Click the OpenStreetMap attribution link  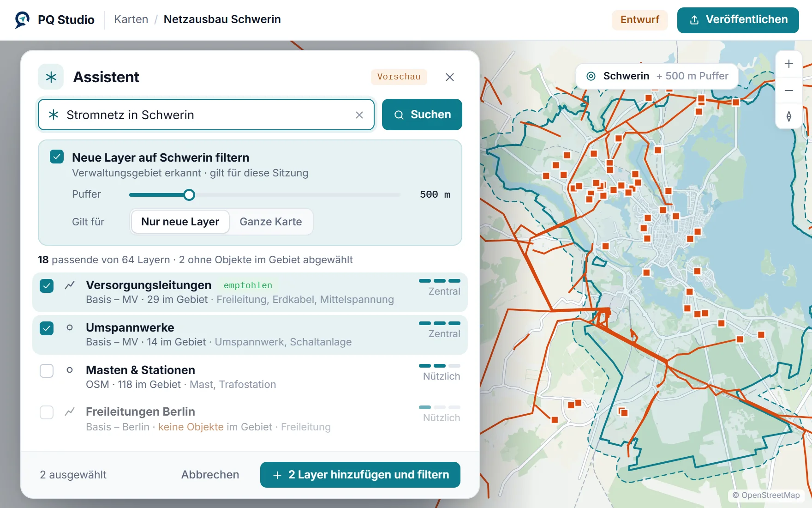pos(766,495)
